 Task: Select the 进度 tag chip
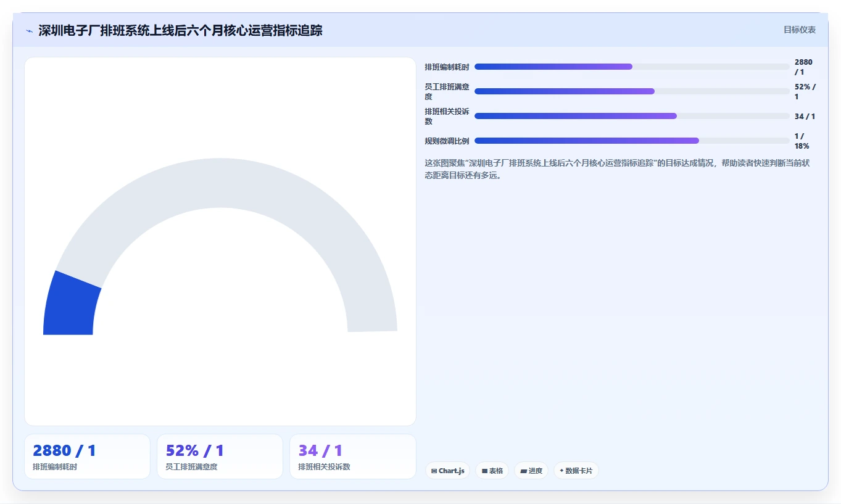point(531,471)
